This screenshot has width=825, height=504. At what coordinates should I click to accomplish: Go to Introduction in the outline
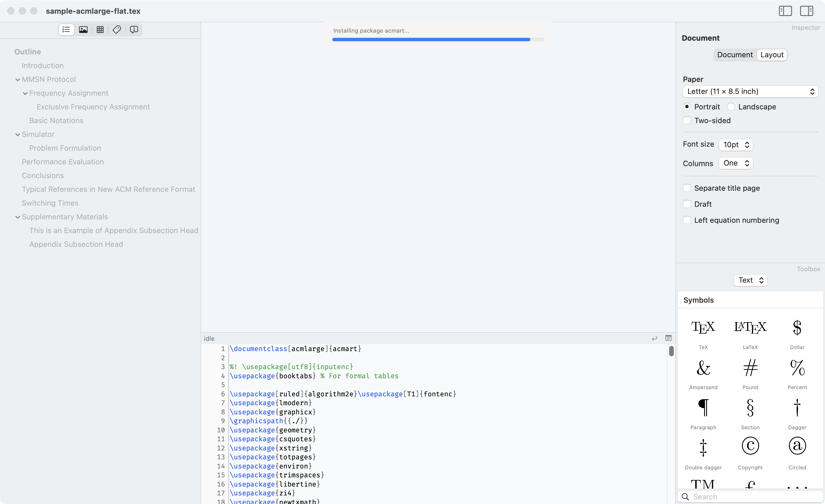(42, 66)
